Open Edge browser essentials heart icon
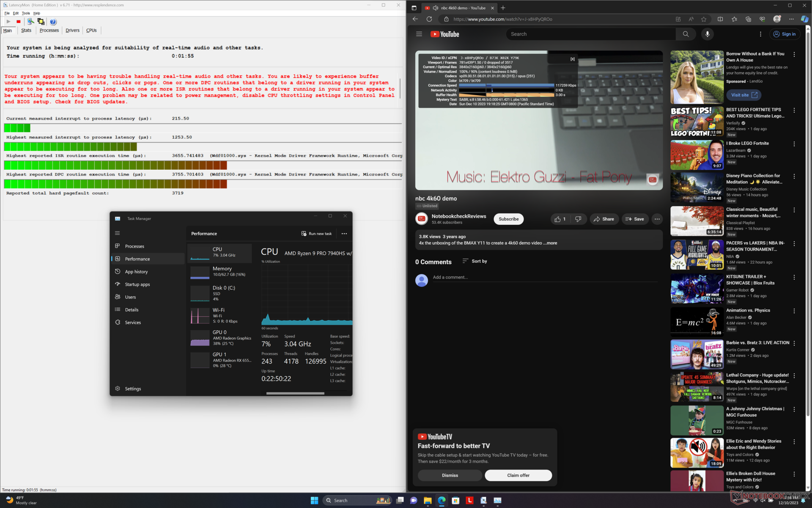Viewport: 812px width, 508px height. pyautogui.click(x=763, y=19)
